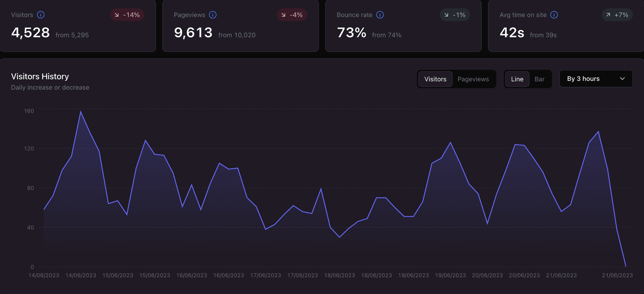Click the 'from 39s' comparison text

coord(543,35)
